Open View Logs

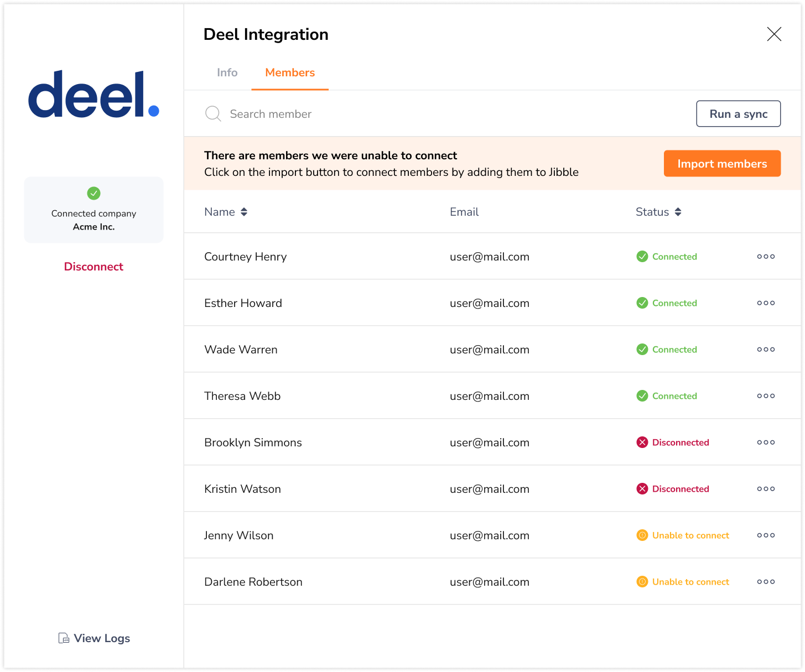(94, 638)
